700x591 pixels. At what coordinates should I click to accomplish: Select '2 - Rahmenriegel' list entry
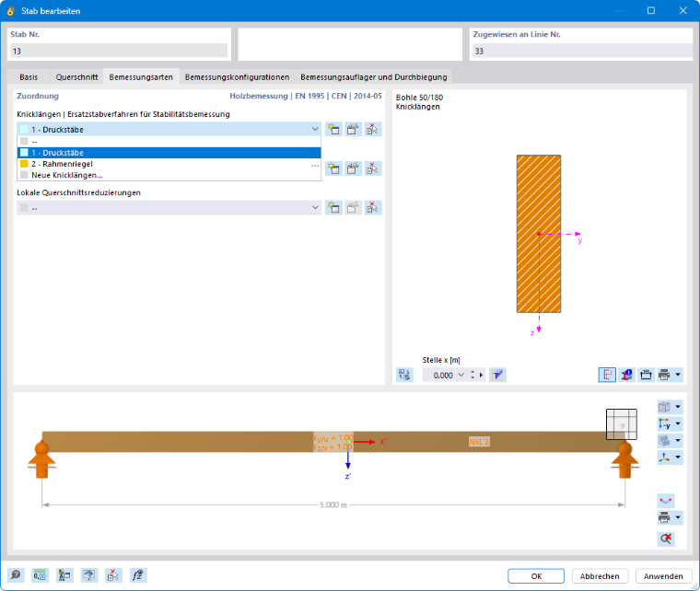tap(169, 164)
